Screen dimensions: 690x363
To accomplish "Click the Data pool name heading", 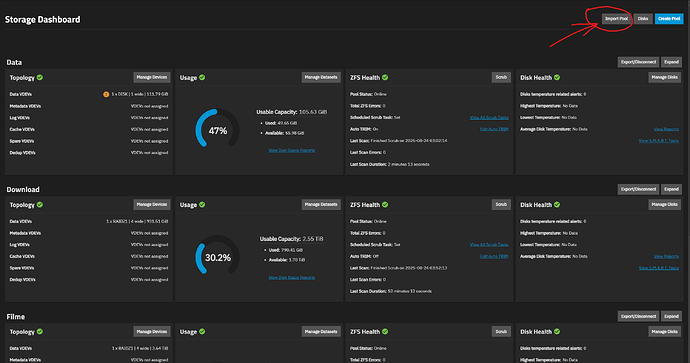I will click(x=14, y=62).
